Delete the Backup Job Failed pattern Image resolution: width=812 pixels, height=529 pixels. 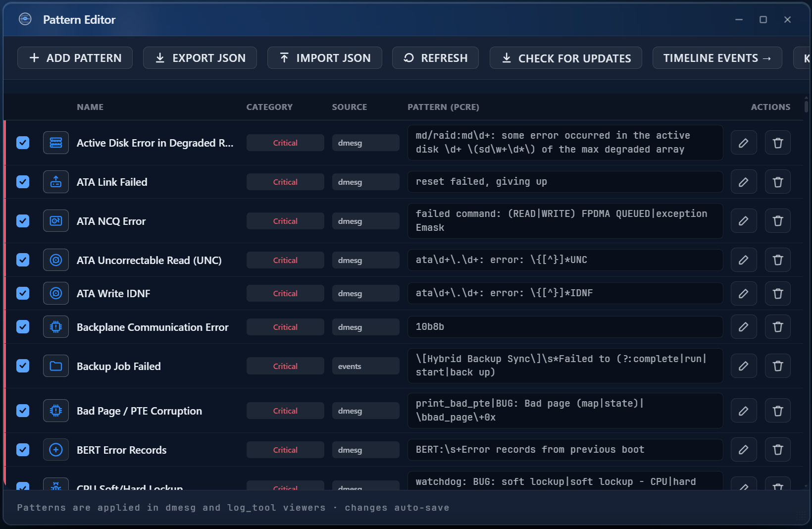click(778, 366)
